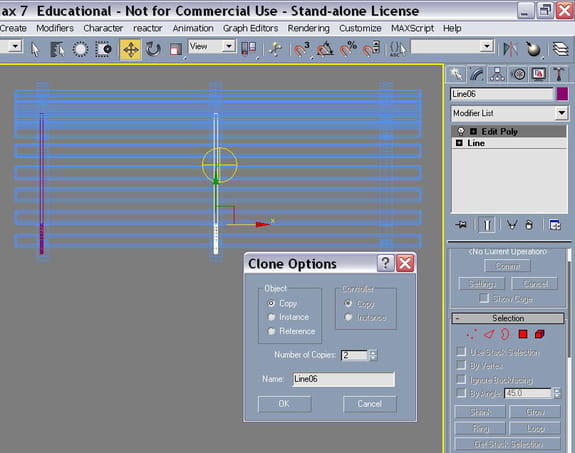The width and height of the screenshot is (575, 453).
Task: Choose Polygon sub-object selection icon
Action: [523, 334]
